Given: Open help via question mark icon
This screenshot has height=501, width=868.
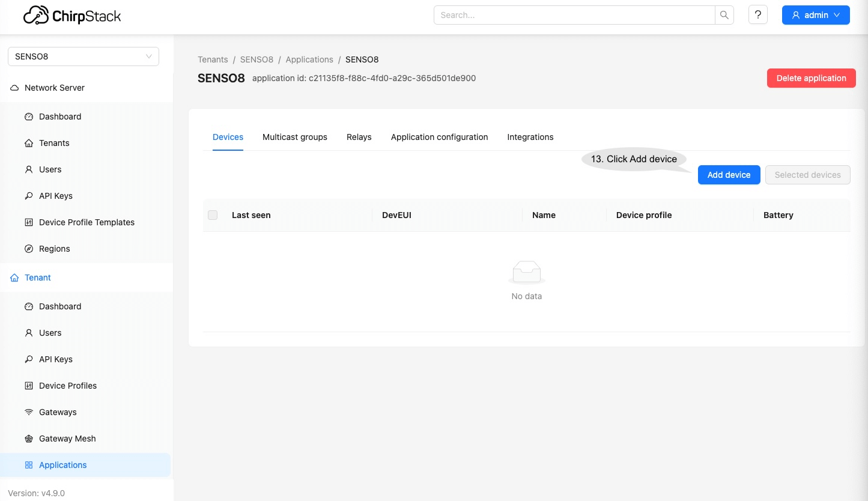Looking at the screenshot, I should [x=758, y=15].
